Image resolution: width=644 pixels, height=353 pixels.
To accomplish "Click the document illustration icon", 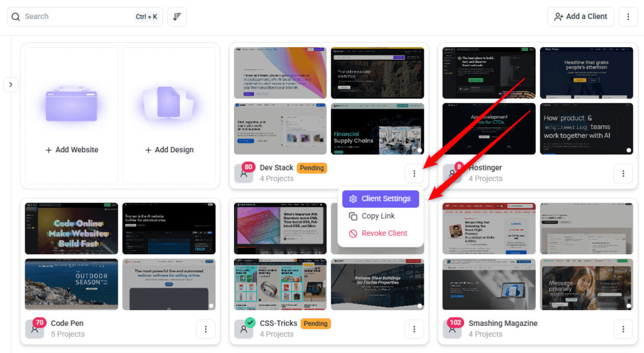I will tap(169, 103).
